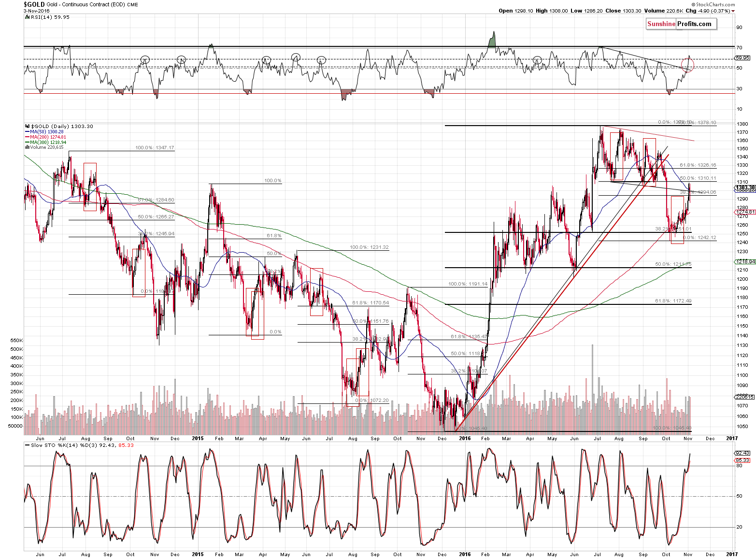Screen dimensions: 756x559
Task: Click the 'RSI(14) 59.95' indicator label
Action: (50, 17)
